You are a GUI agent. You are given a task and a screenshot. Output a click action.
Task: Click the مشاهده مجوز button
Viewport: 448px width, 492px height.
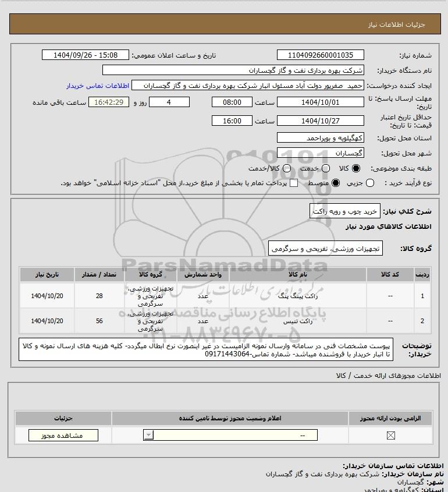pyautogui.click(x=63, y=435)
